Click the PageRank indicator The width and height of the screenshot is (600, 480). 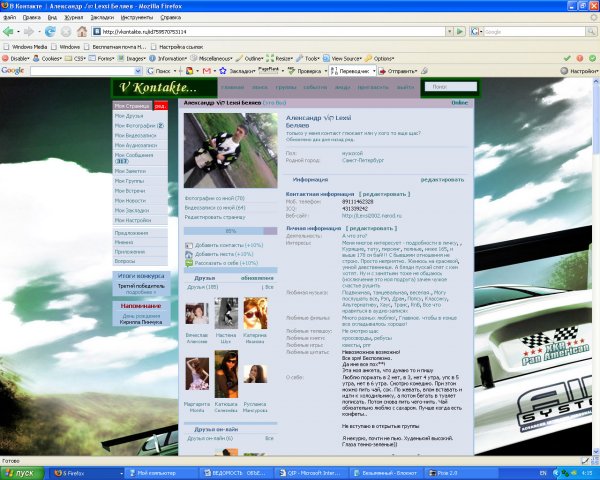(269, 70)
